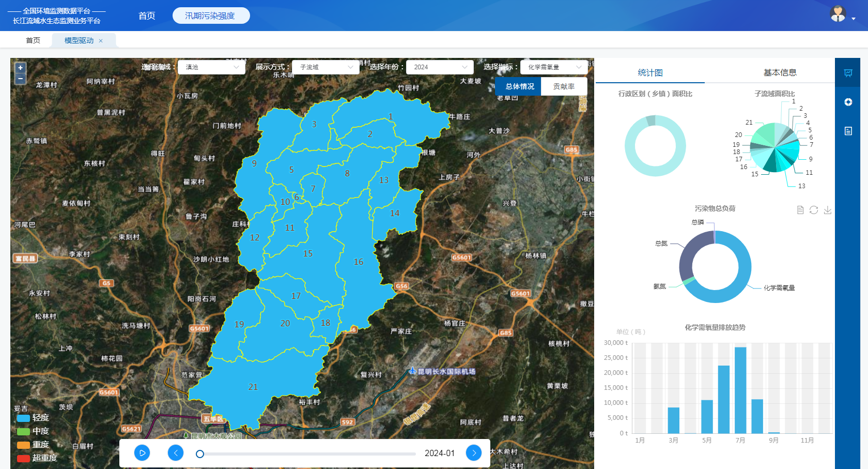Open chart data view icon
This screenshot has width=868, height=469.
click(x=800, y=210)
